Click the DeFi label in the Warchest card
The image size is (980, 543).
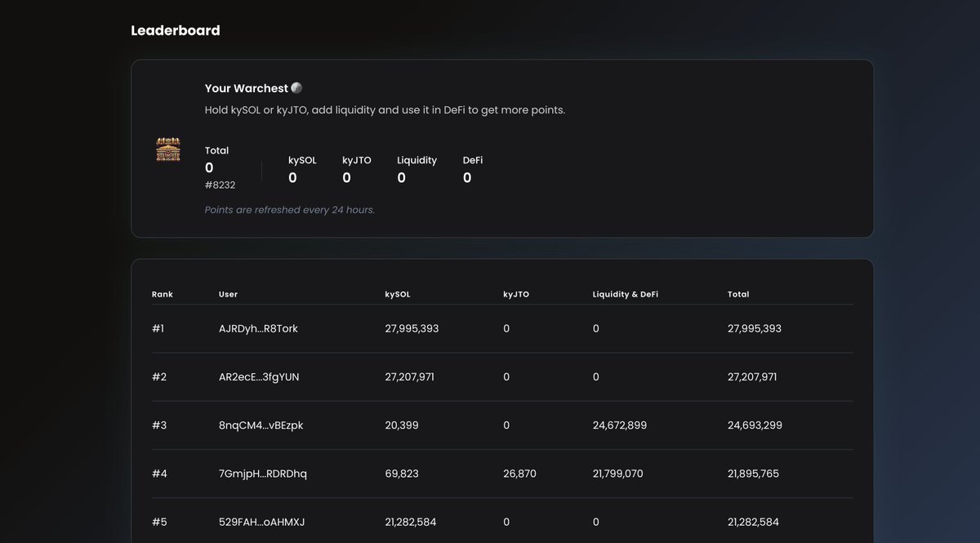click(473, 160)
